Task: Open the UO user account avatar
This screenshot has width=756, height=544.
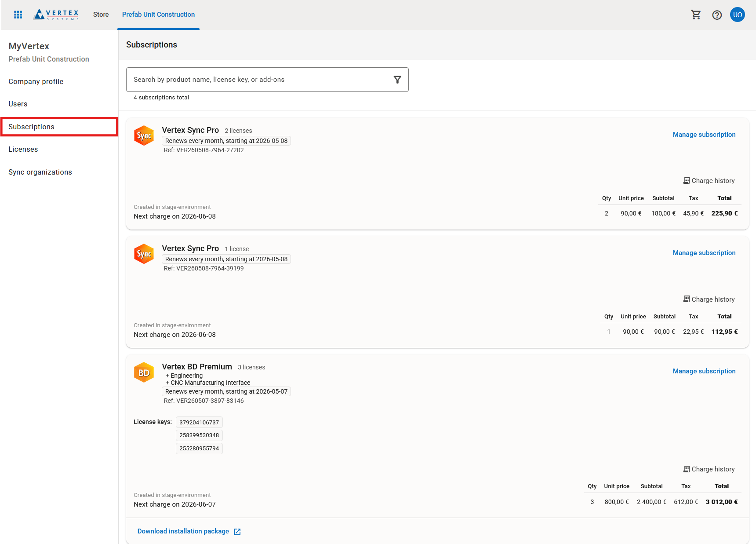Action: [738, 15]
